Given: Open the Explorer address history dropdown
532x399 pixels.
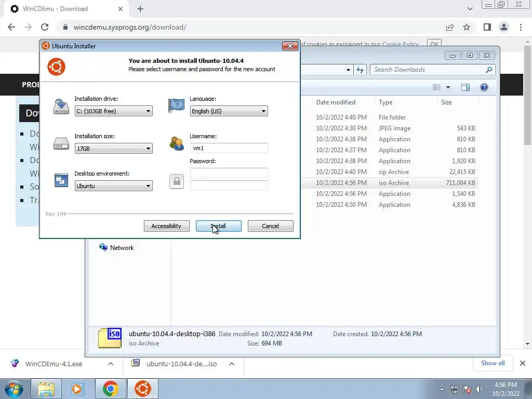Looking at the screenshot, I should (348, 70).
